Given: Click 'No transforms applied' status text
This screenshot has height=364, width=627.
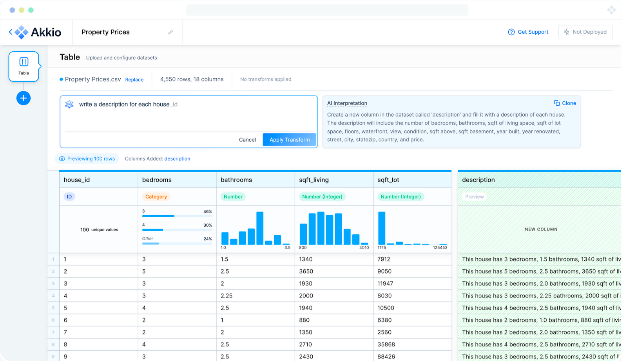Looking at the screenshot, I should point(266,79).
